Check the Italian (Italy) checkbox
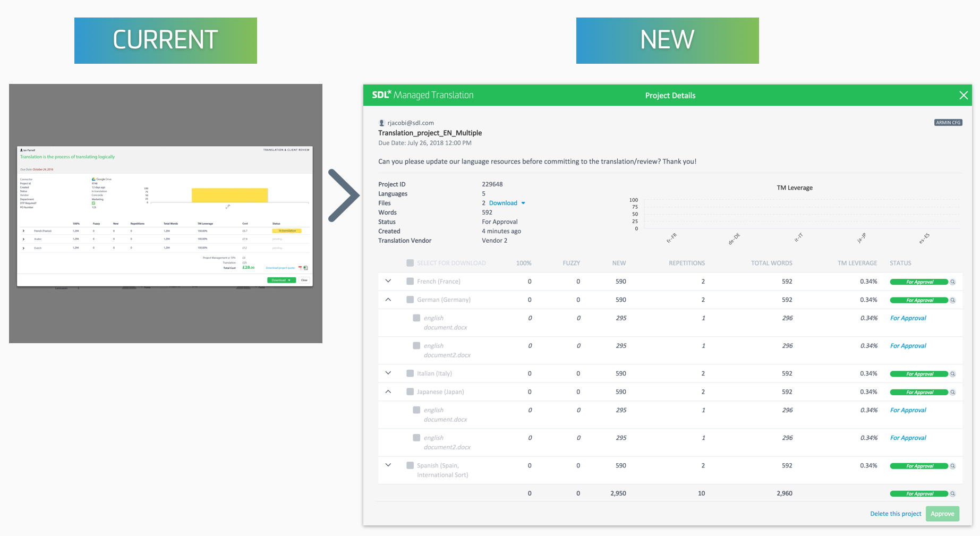The height and width of the screenshot is (536, 980). [410, 373]
